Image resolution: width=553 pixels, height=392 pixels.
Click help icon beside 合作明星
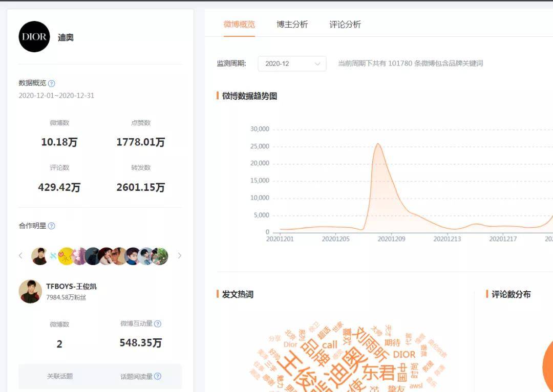(x=51, y=226)
